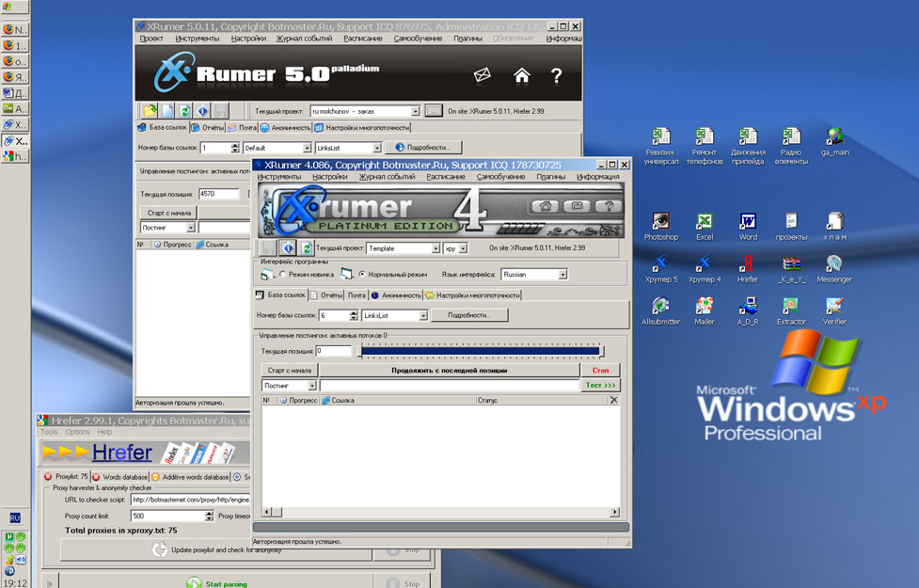Click the Подробности button in XRumer 5.0

(423, 148)
